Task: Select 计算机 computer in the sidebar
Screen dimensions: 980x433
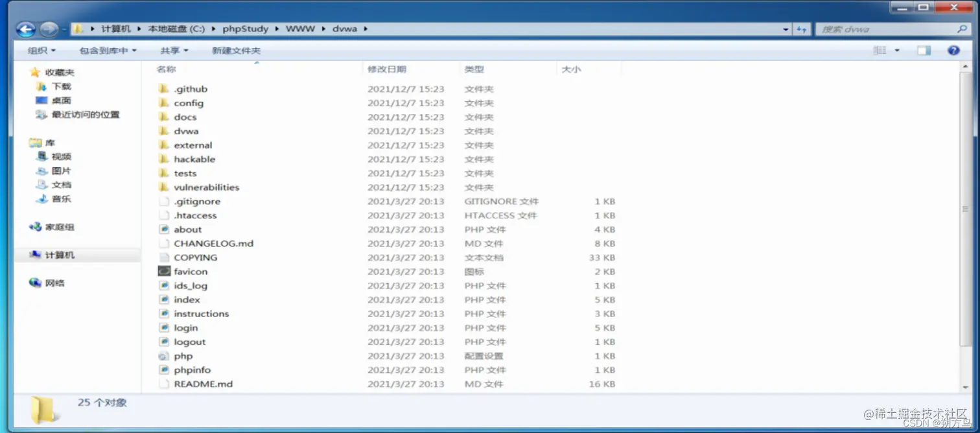Action: click(x=60, y=255)
